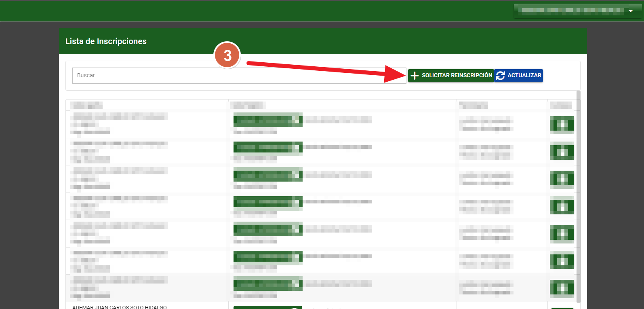Select the Ademar Juan Carlos Soto Hidalgo row

pyautogui.click(x=120, y=307)
